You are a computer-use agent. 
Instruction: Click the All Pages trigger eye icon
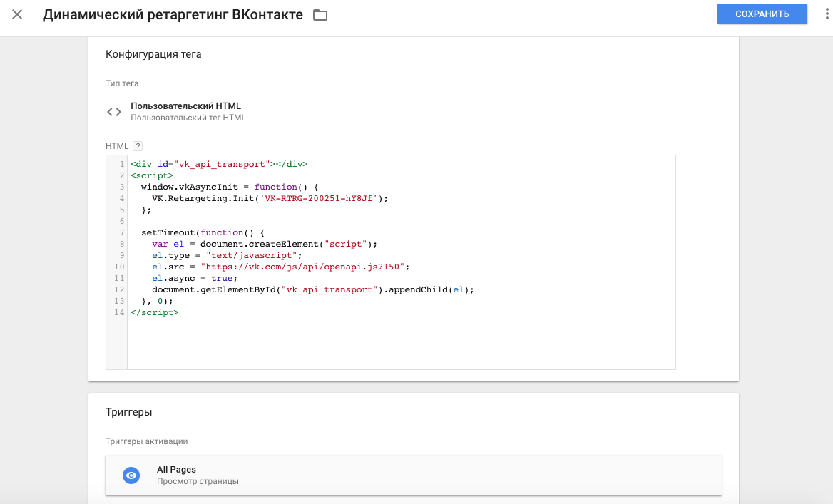click(x=131, y=475)
